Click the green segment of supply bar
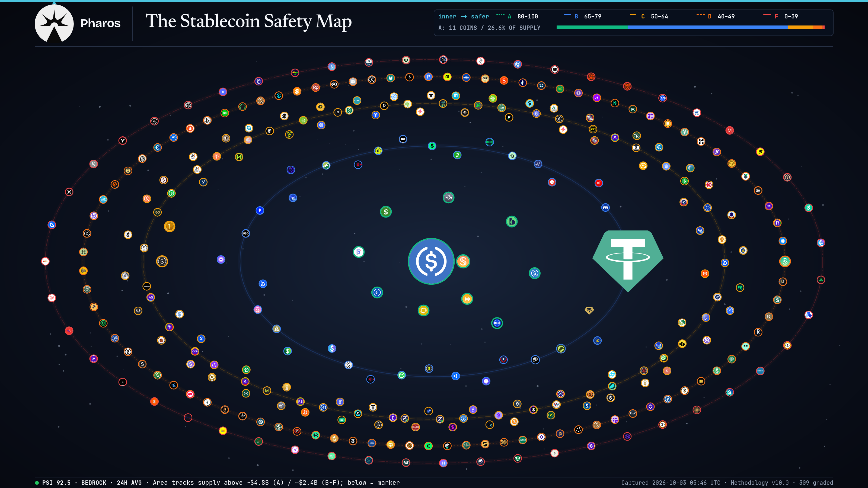Screen dimensions: 868x488 pos(592,28)
